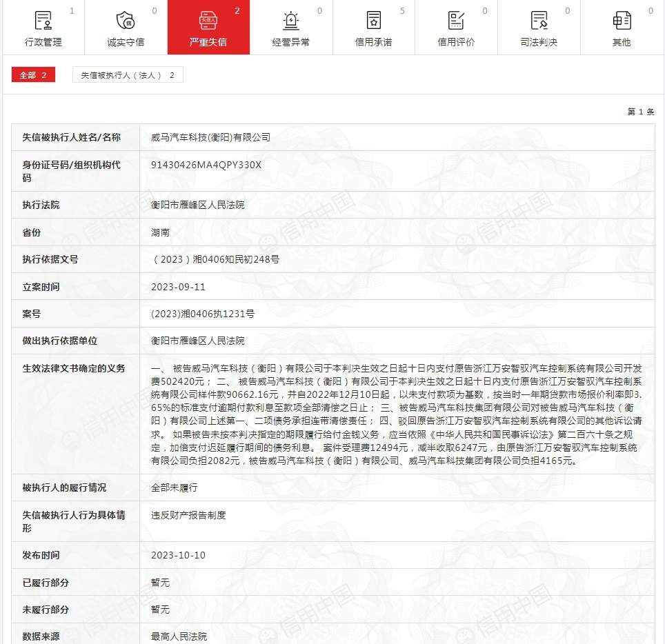The height and width of the screenshot is (644, 665).
Task: Click the 司法判决 document icon
Action: [x=539, y=21]
